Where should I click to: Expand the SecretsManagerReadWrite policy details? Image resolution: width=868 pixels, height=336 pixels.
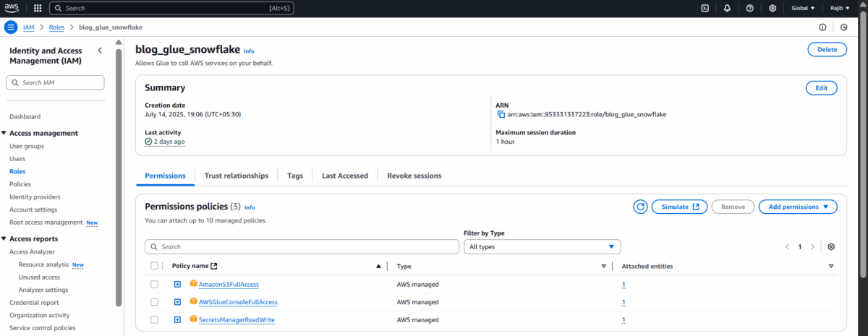coord(177,319)
